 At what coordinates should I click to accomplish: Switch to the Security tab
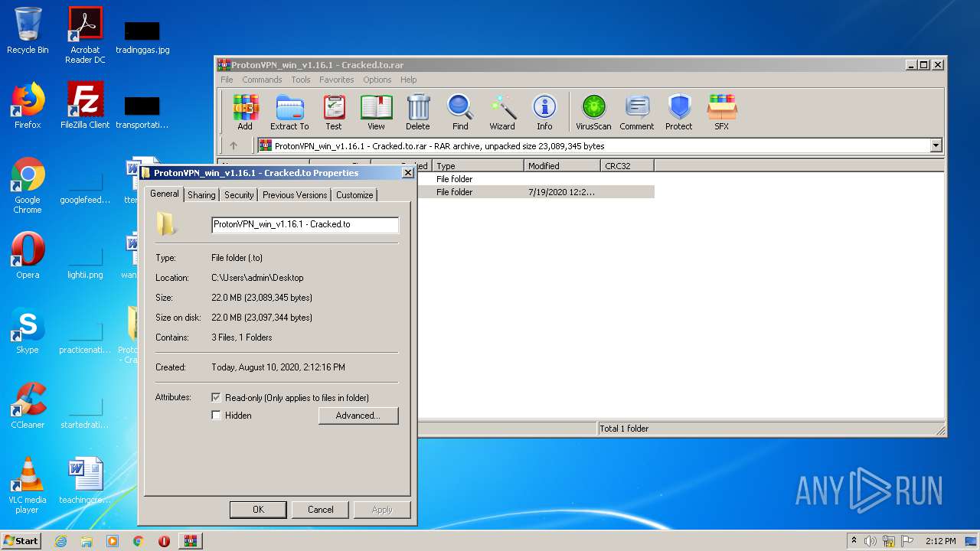point(239,195)
